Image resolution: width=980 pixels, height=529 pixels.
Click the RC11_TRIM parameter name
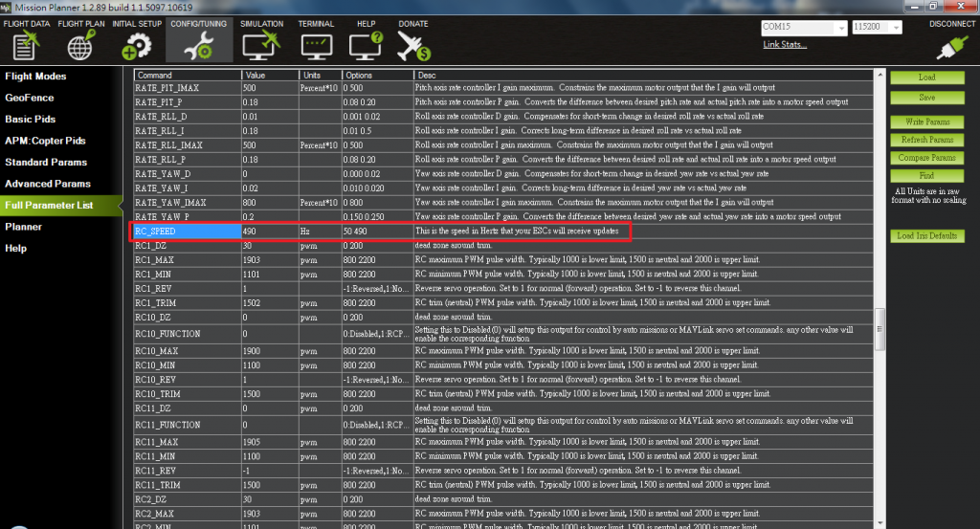pos(158,485)
